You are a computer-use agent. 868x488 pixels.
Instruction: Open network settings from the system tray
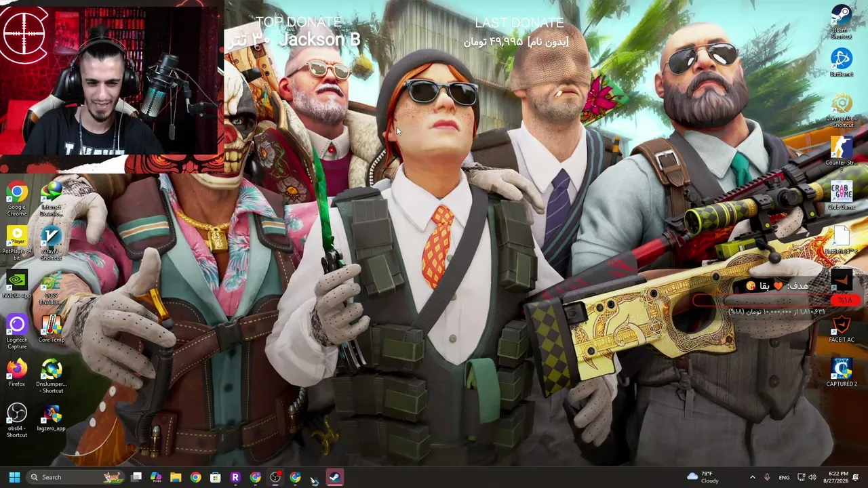(x=802, y=477)
